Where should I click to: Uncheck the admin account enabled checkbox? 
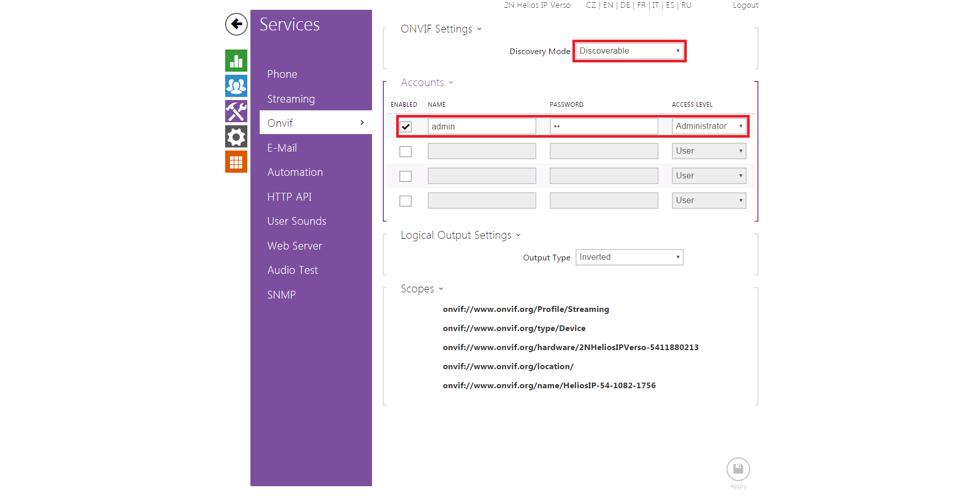click(406, 127)
